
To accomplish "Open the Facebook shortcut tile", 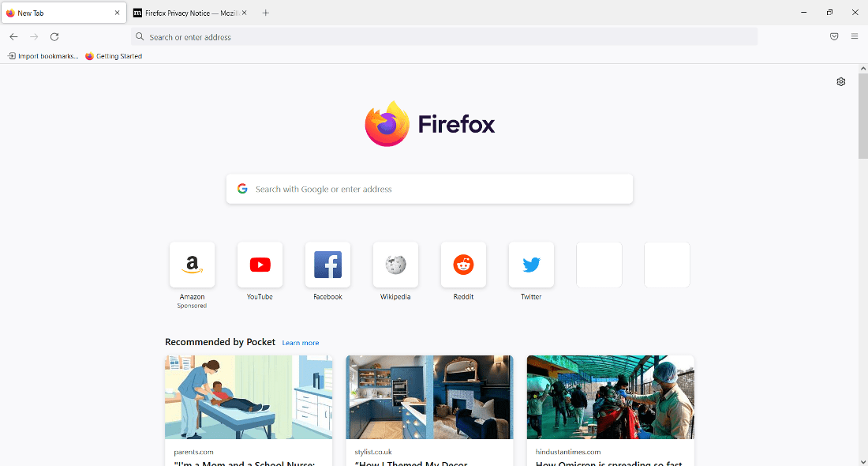I will 327,265.
